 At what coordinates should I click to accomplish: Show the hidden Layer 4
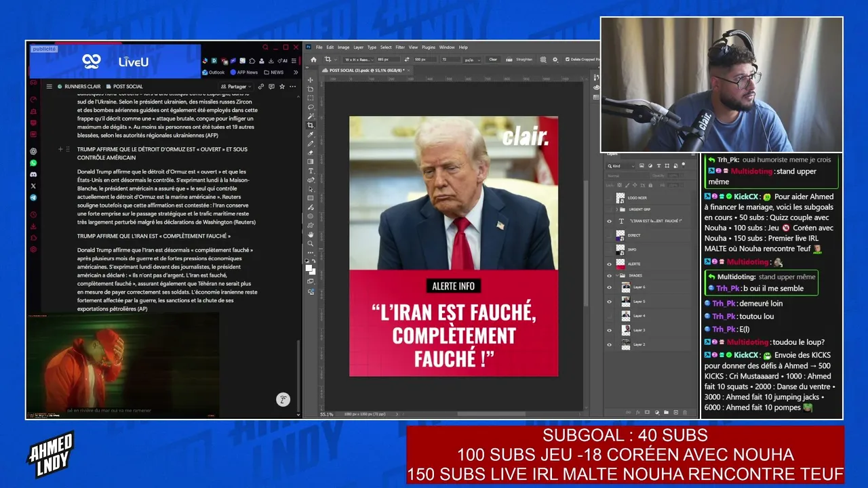click(x=609, y=316)
